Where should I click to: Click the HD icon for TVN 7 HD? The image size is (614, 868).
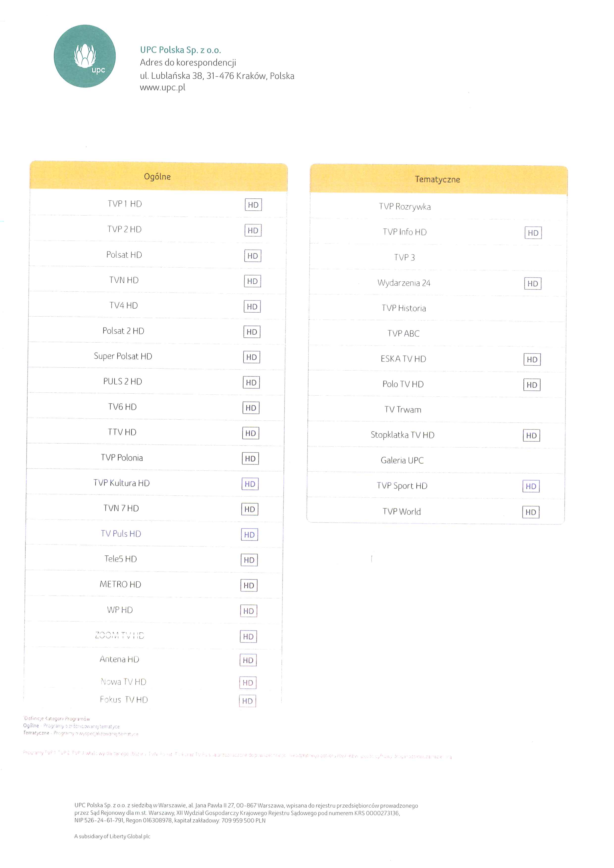(250, 510)
